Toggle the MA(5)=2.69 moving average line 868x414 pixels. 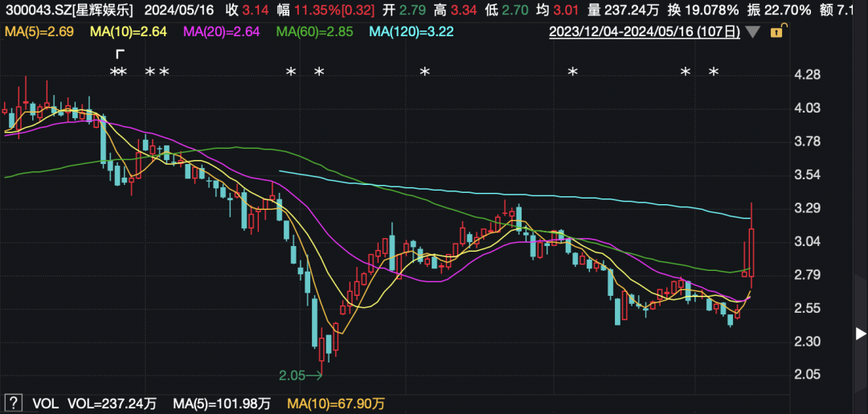tap(40, 31)
